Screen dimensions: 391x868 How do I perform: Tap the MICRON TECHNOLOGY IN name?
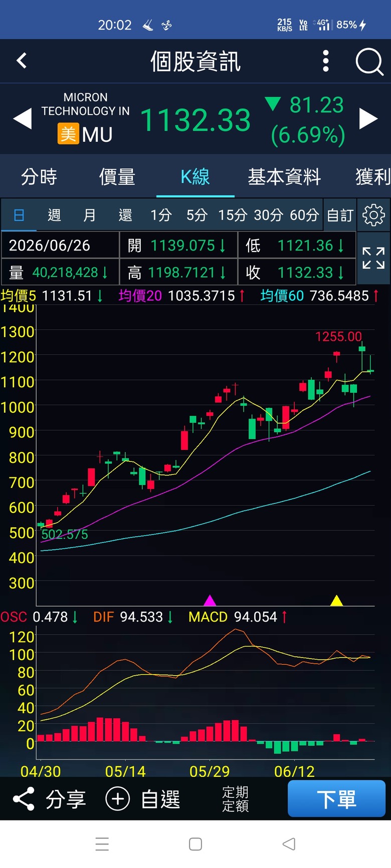click(x=85, y=104)
